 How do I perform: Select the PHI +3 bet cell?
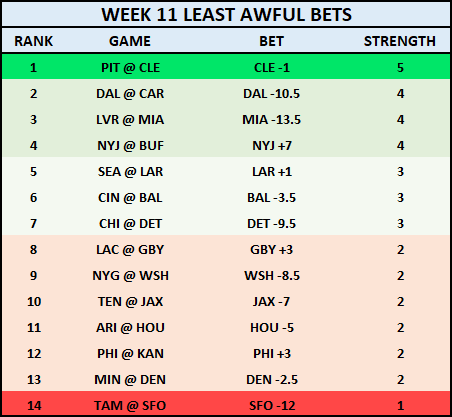pos(272,354)
